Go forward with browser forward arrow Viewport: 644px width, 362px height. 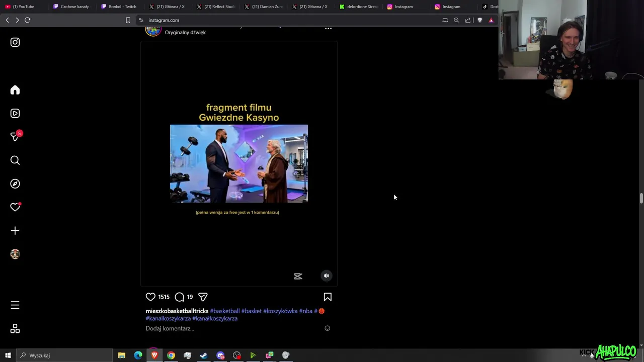(x=17, y=20)
